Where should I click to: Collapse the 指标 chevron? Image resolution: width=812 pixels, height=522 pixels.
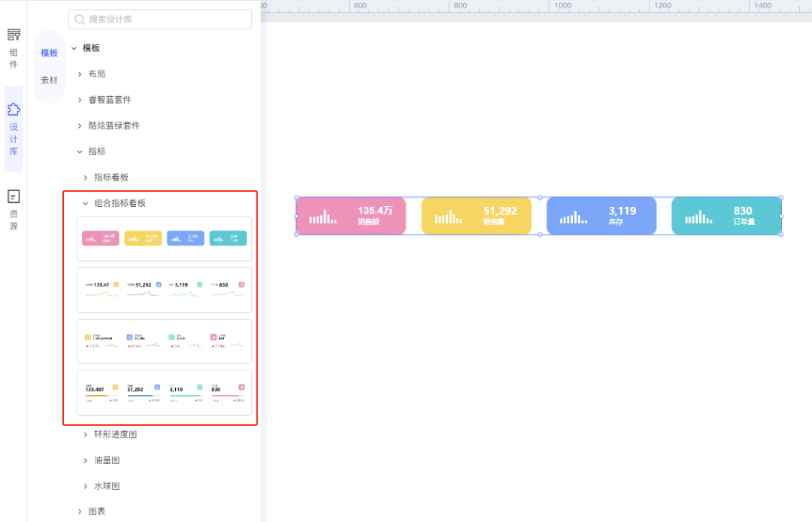pyautogui.click(x=80, y=152)
